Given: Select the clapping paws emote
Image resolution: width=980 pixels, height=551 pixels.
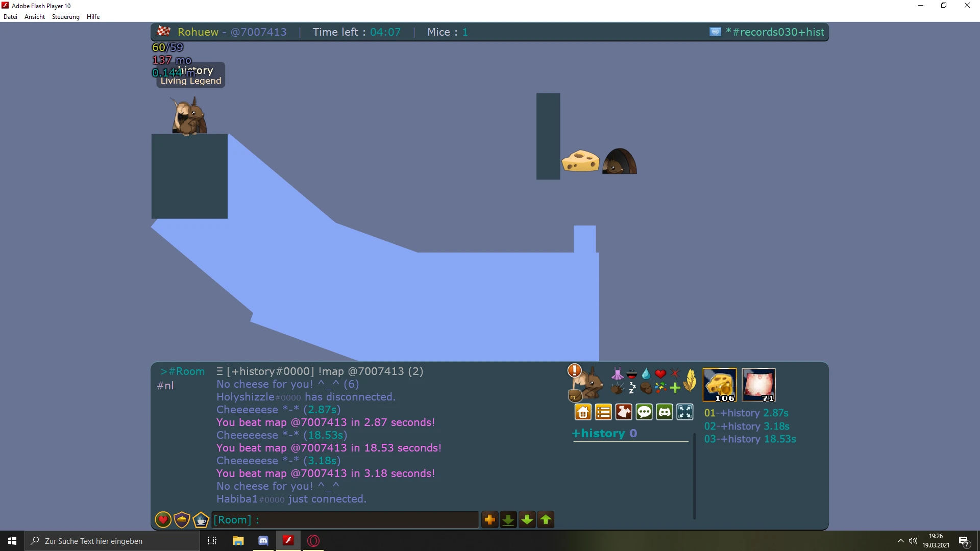Looking at the screenshot, I should tap(617, 388).
